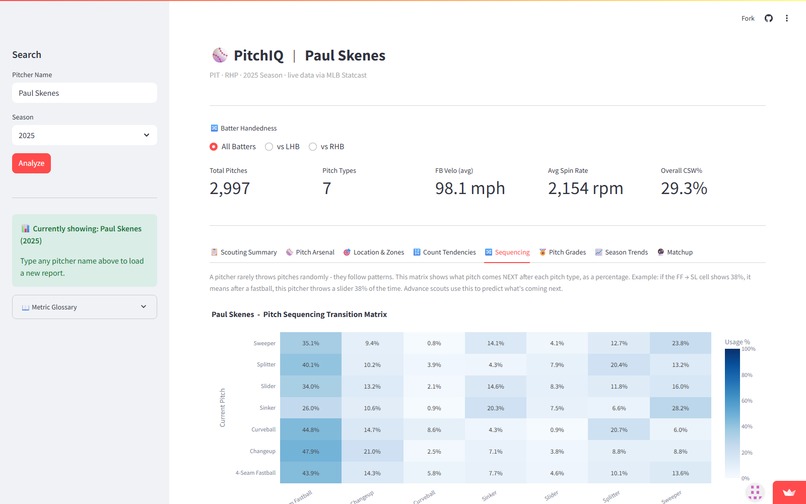Switch to the Pitch Arsenal tab
Viewport: 806px width, 504px height.
pos(310,252)
